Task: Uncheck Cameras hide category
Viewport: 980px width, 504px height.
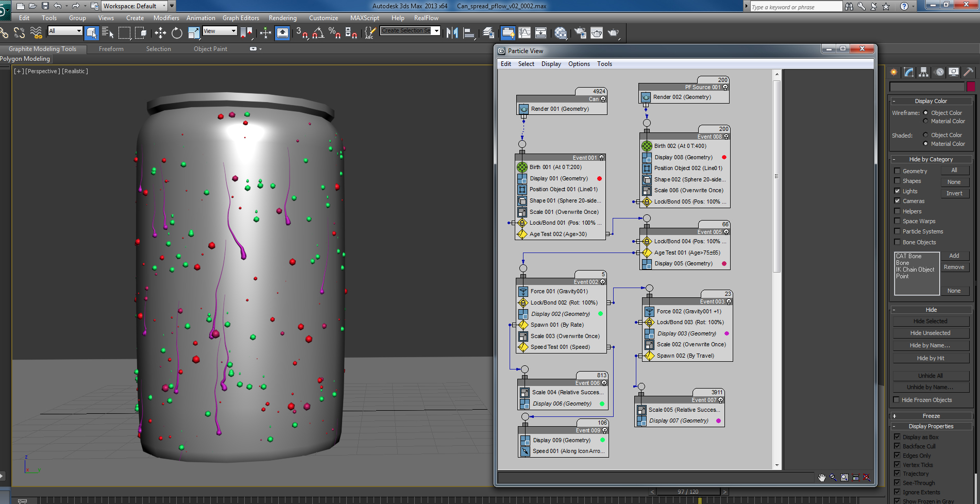Action: click(897, 201)
